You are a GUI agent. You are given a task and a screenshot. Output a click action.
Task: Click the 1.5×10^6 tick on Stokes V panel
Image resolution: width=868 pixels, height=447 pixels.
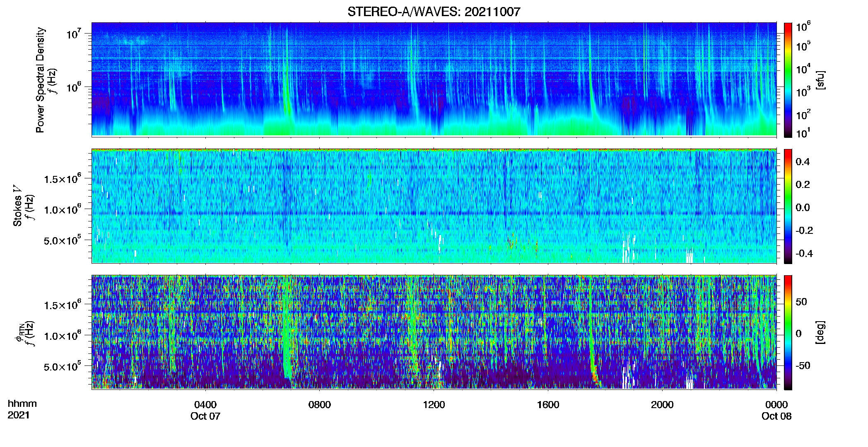pyautogui.click(x=63, y=179)
